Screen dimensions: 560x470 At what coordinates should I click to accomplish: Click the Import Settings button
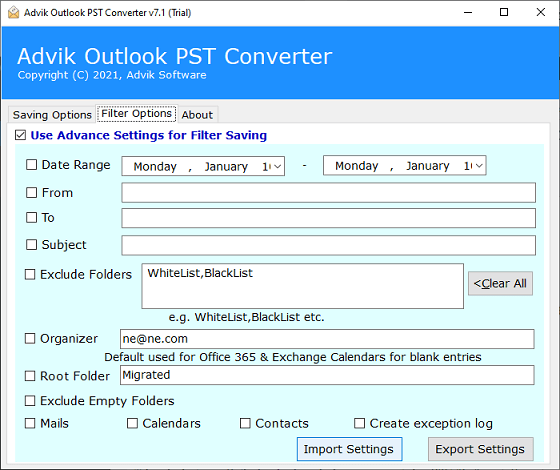[349, 449]
